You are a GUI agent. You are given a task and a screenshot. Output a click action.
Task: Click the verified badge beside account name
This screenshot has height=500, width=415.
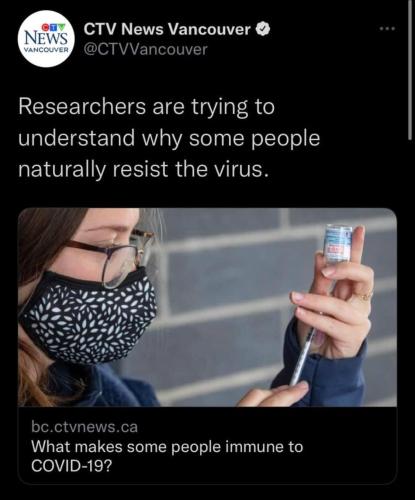(263, 29)
